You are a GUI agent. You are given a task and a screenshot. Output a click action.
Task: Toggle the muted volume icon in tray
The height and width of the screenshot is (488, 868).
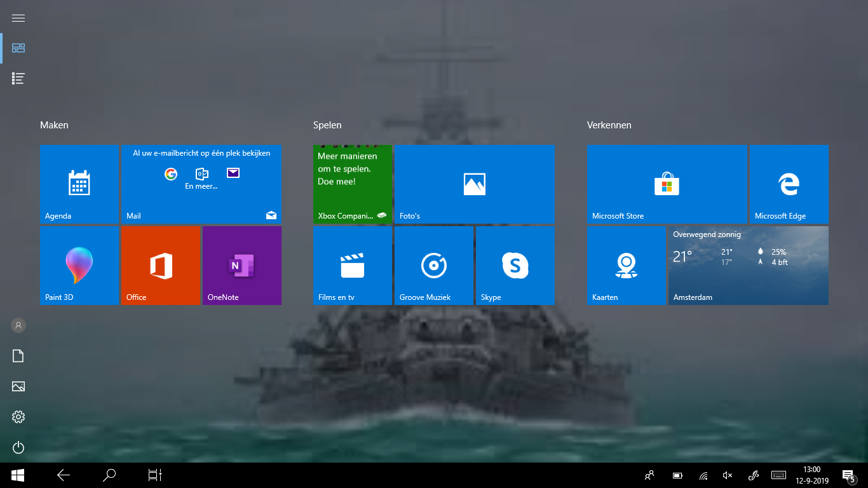click(x=728, y=475)
